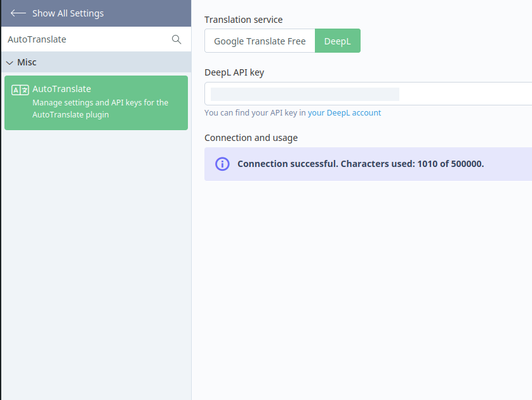
Task: Click the DeepL API key label
Action: (x=234, y=72)
